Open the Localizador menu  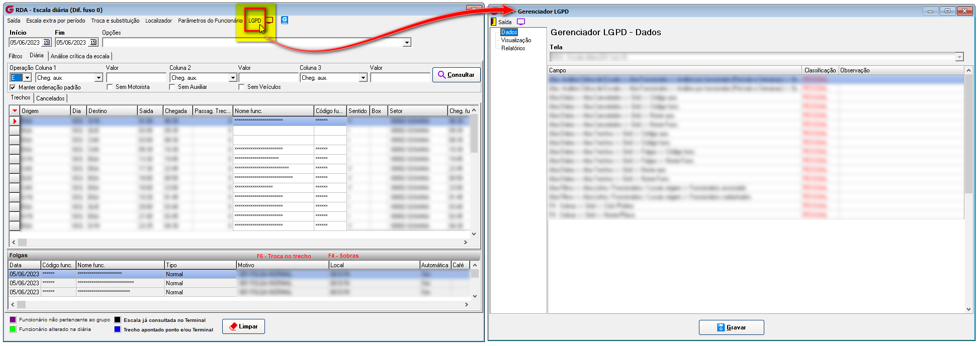pos(158,21)
